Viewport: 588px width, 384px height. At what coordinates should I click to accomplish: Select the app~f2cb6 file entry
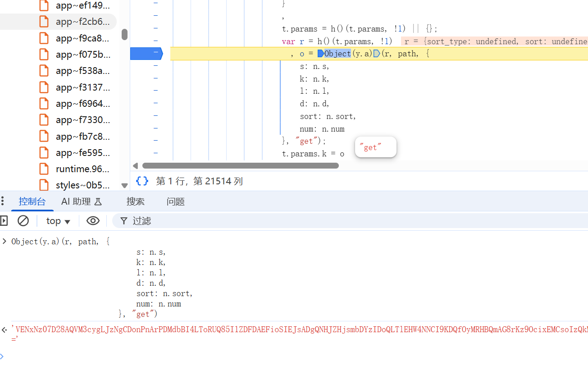[x=82, y=22]
